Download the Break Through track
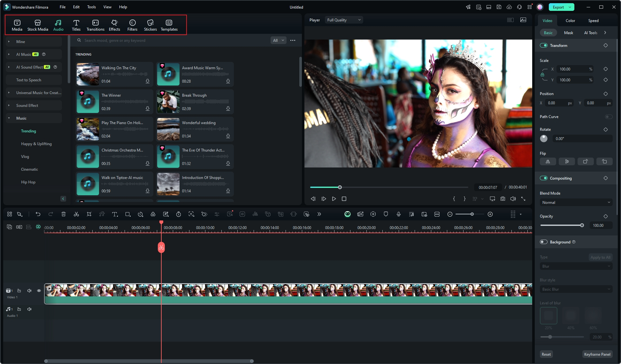Image resolution: width=621 pixels, height=364 pixels. (x=228, y=108)
